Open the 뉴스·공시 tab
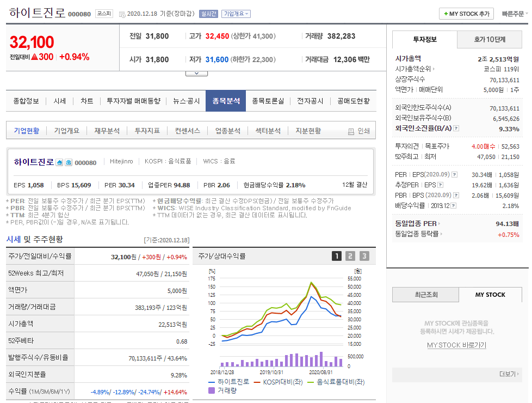 click(x=186, y=101)
